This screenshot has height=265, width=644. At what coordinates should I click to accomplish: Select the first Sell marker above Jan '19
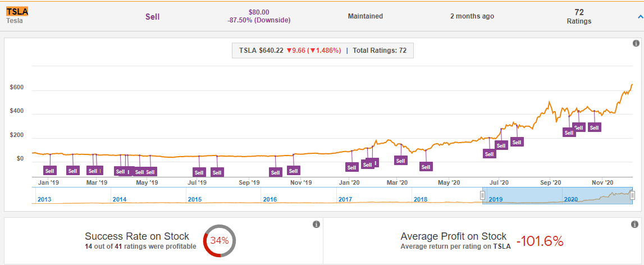point(50,171)
